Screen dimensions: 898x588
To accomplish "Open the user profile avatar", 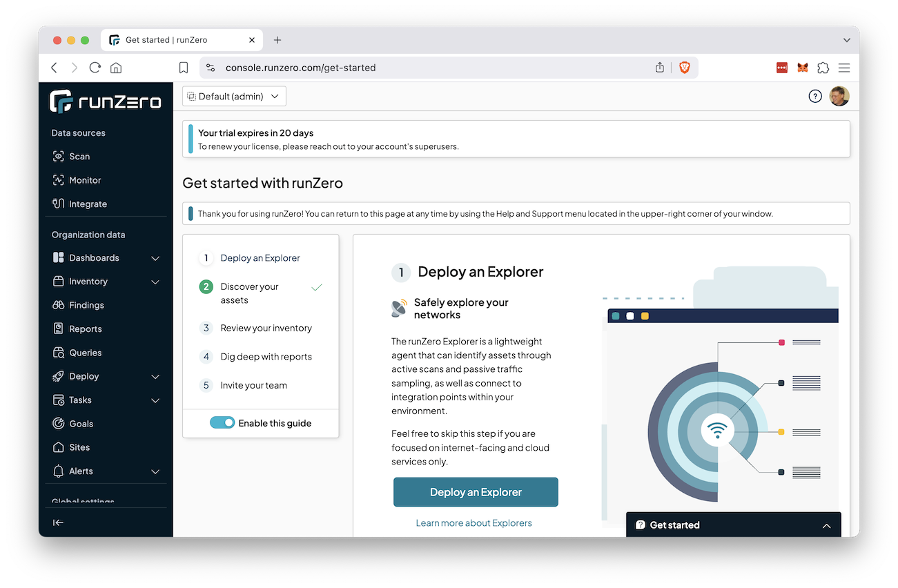I will coord(839,97).
